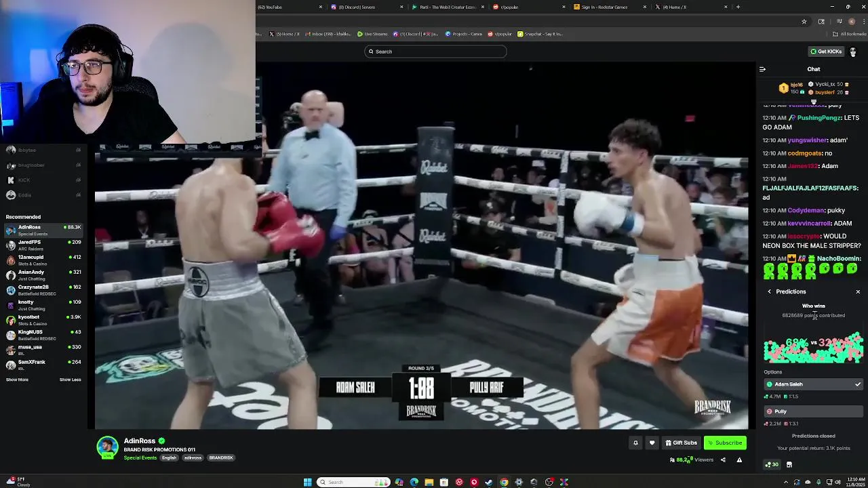Select Pully prediction option

coord(813,411)
